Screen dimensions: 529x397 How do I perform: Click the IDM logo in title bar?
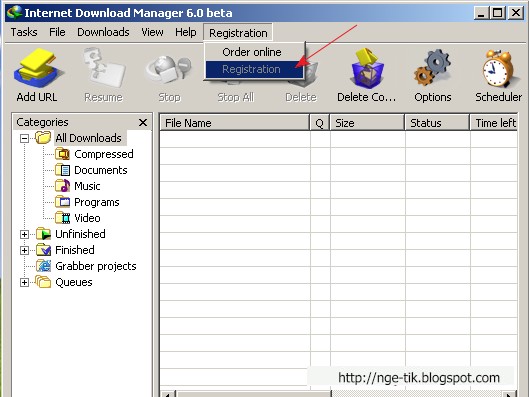tap(14, 12)
